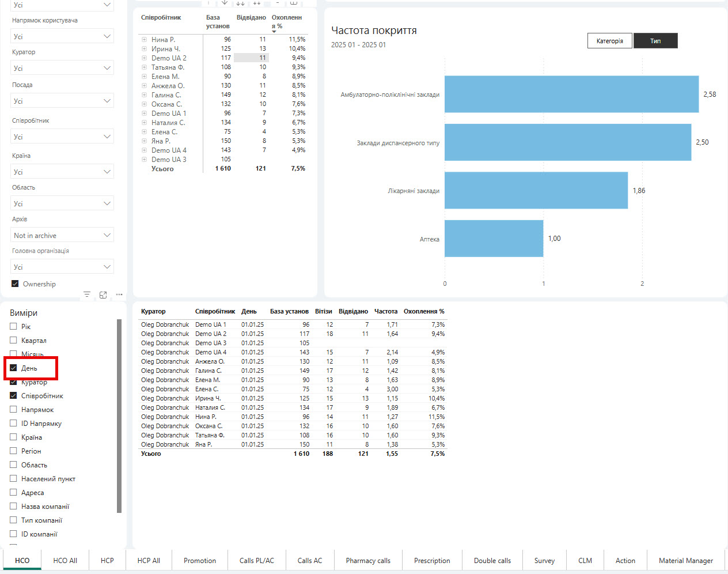This screenshot has width=728, height=574.
Task: Open the Архів dropdown showing Not in archive
Action: [63, 235]
